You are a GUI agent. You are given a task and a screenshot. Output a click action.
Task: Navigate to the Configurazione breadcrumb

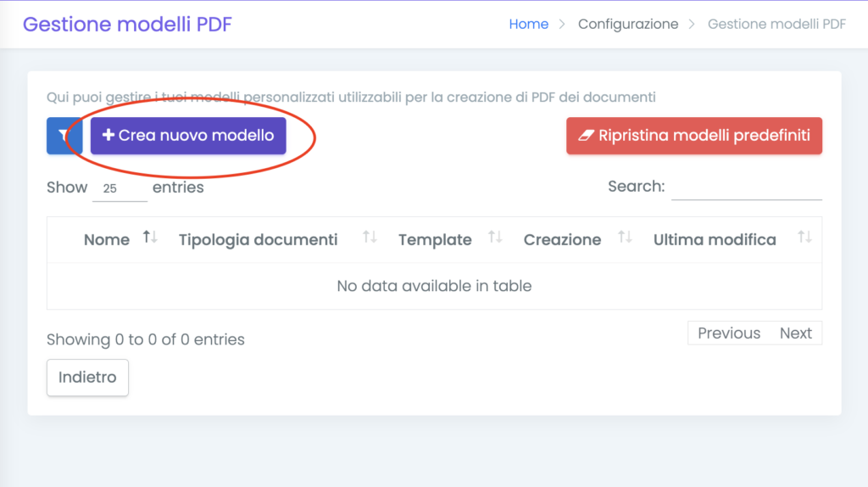pyautogui.click(x=627, y=24)
